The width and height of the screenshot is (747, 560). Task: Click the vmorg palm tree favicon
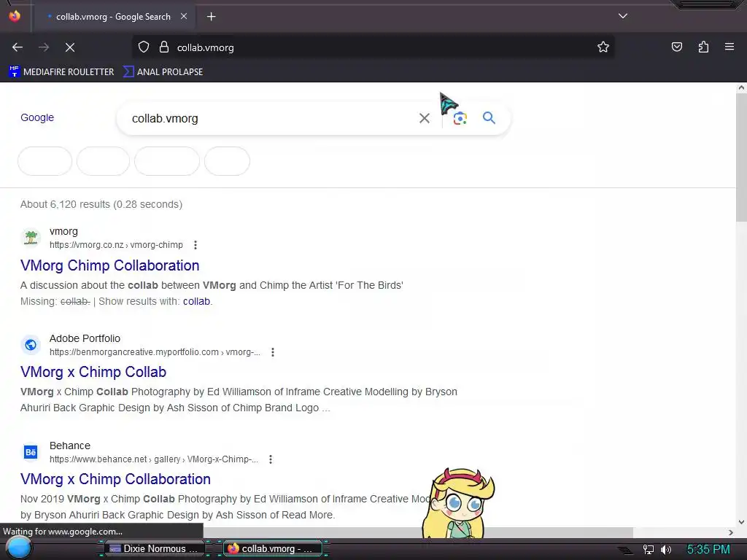point(31,238)
